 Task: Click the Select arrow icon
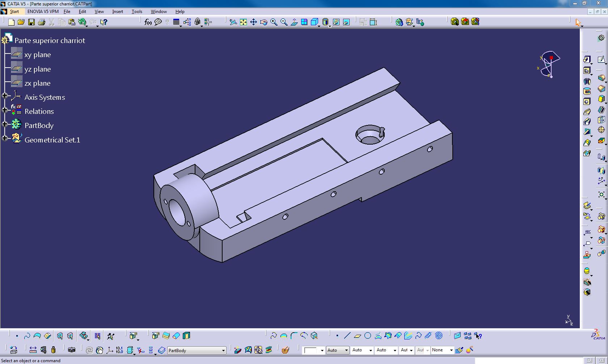(578, 22)
